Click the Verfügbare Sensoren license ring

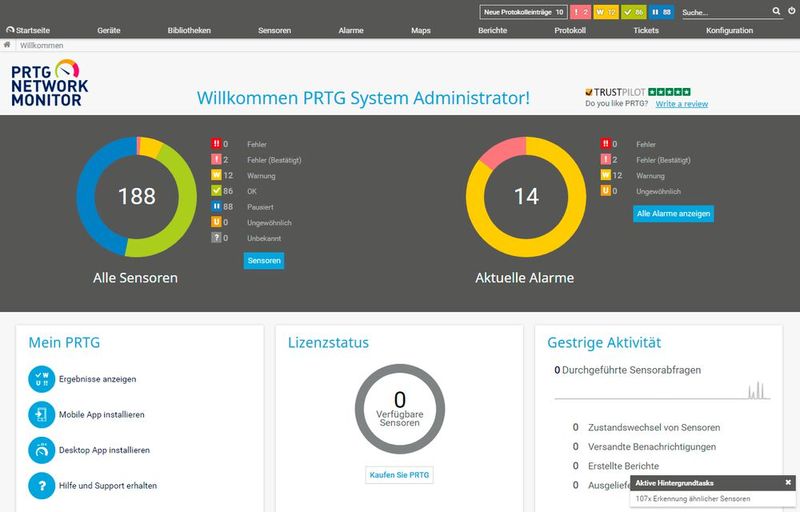coord(400,409)
